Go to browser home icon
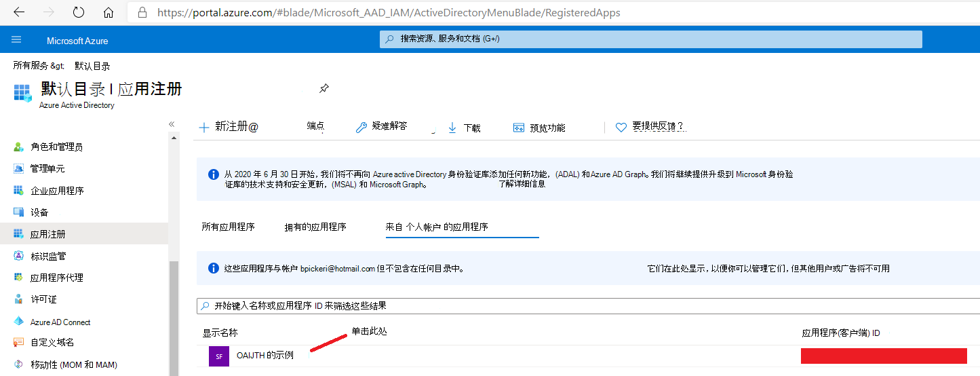980x376 pixels. click(x=109, y=12)
